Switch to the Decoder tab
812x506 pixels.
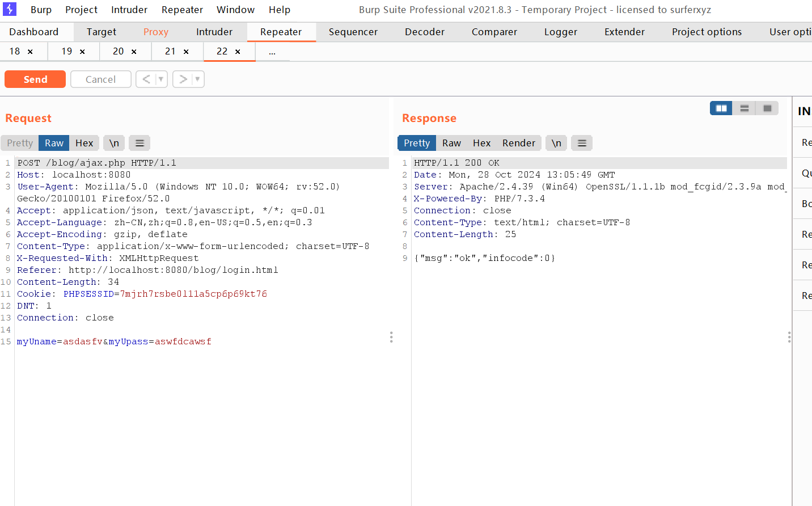[425, 32]
